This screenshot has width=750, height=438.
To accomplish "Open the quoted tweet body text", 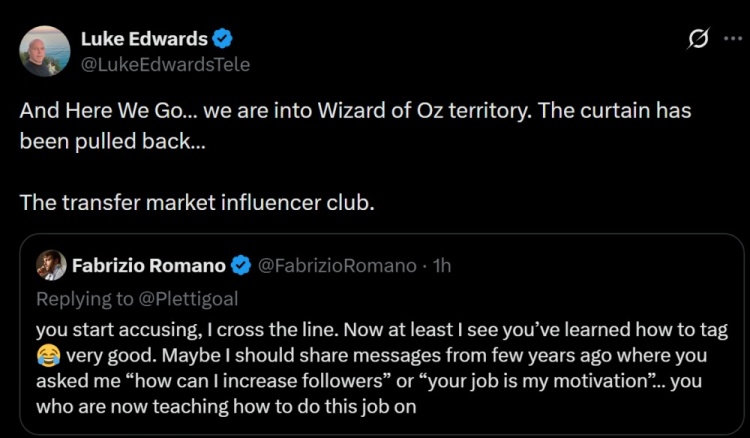I will point(382,368).
